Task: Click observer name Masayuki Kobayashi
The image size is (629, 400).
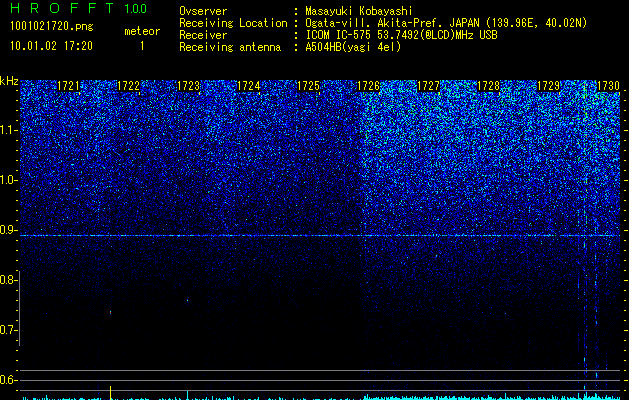Action: (359, 11)
